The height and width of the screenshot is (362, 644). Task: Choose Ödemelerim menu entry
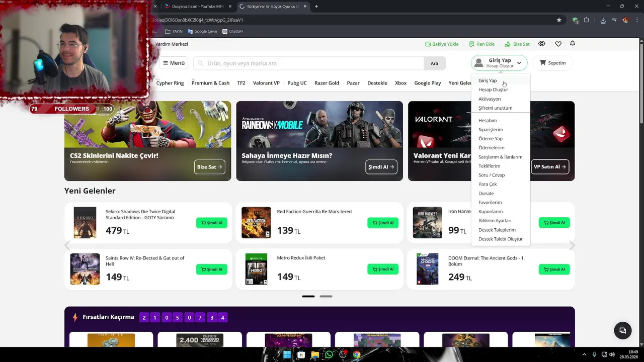tap(491, 148)
